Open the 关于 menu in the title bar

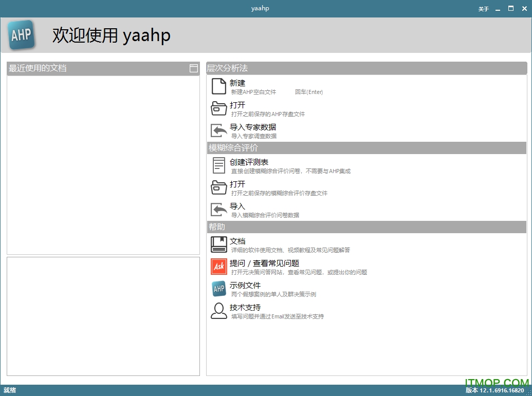click(483, 8)
